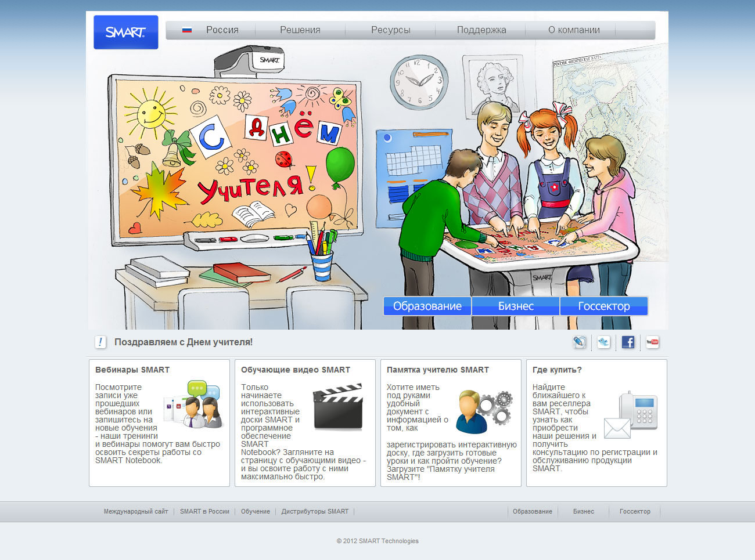Viewport: 755px width, 560px height.
Task: Click the telephone and envelope icon
Action: pyautogui.click(x=631, y=414)
